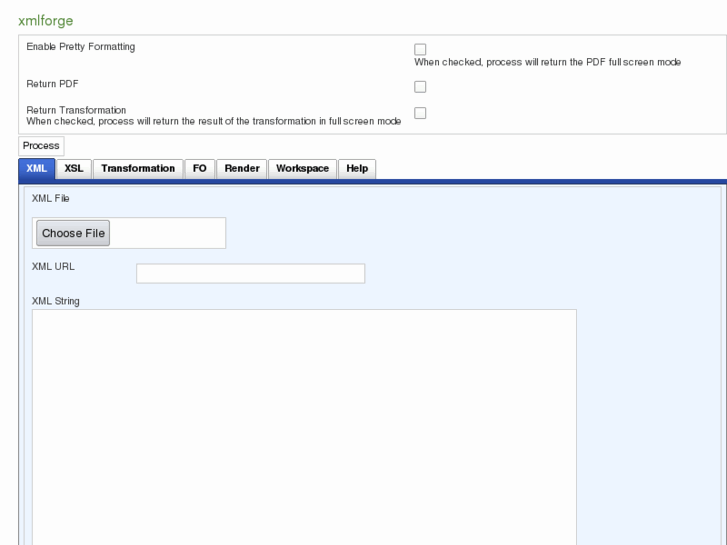Click the Return PDF label
The width and height of the screenshot is (727, 545).
[x=52, y=84]
